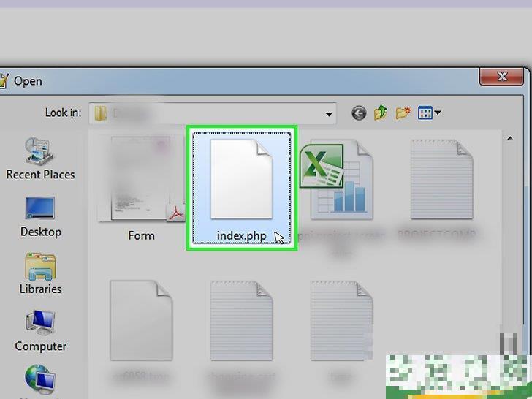
Task: Click the Back navigation arrow icon
Action: point(358,113)
